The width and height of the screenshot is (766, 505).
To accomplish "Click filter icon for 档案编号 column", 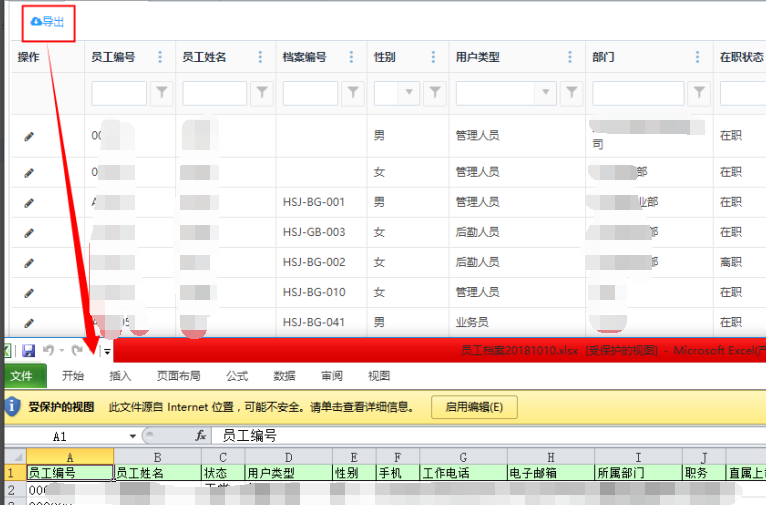I will point(353,93).
